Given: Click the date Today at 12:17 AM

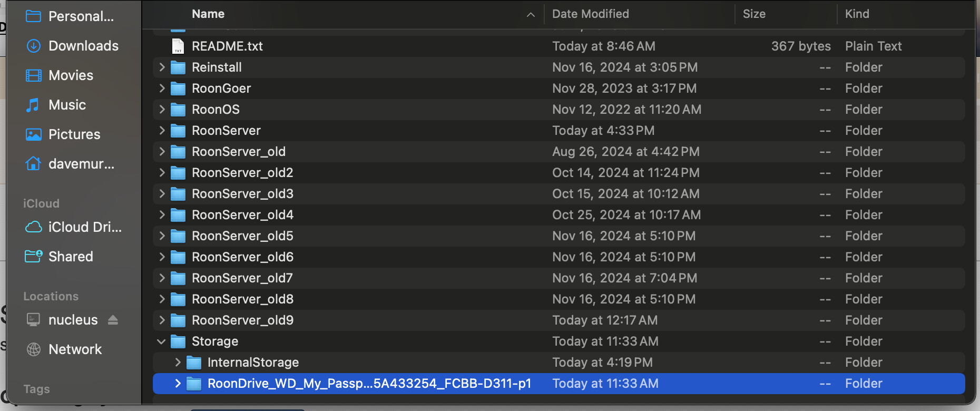Looking at the screenshot, I should (605, 320).
